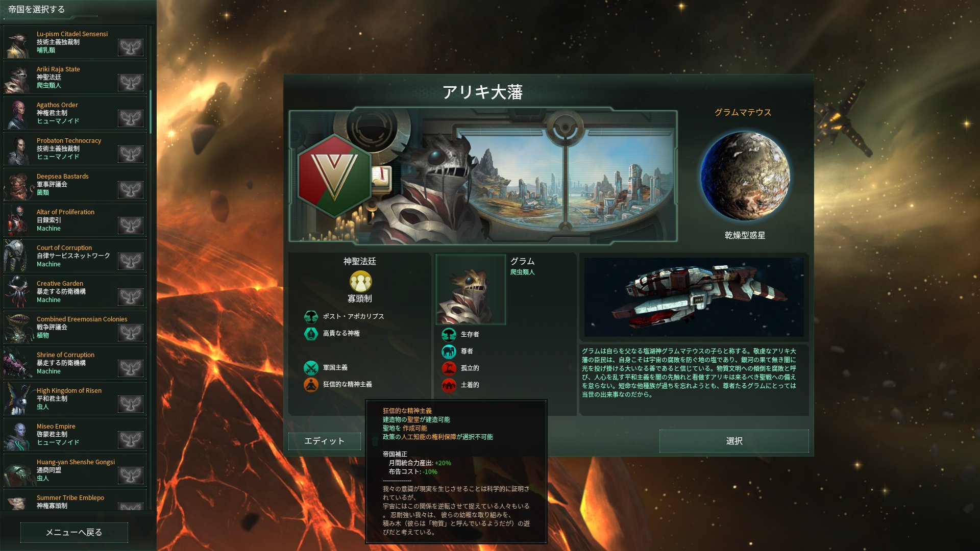Click the 生存者 trait icon
Screen dimensions: 980x551
(x=449, y=335)
